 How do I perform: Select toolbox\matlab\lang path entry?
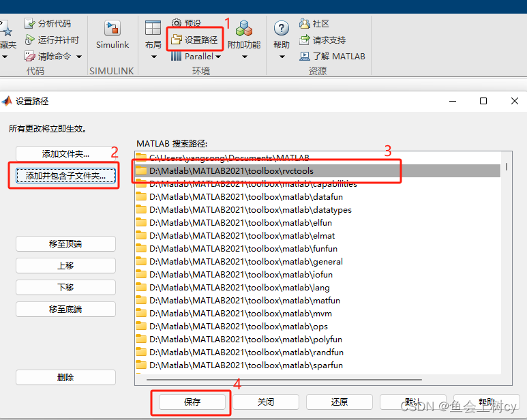click(318, 287)
